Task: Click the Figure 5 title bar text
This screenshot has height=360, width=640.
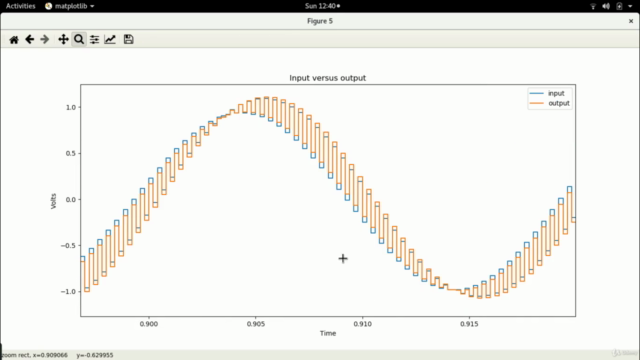Action: pos(320,21)
